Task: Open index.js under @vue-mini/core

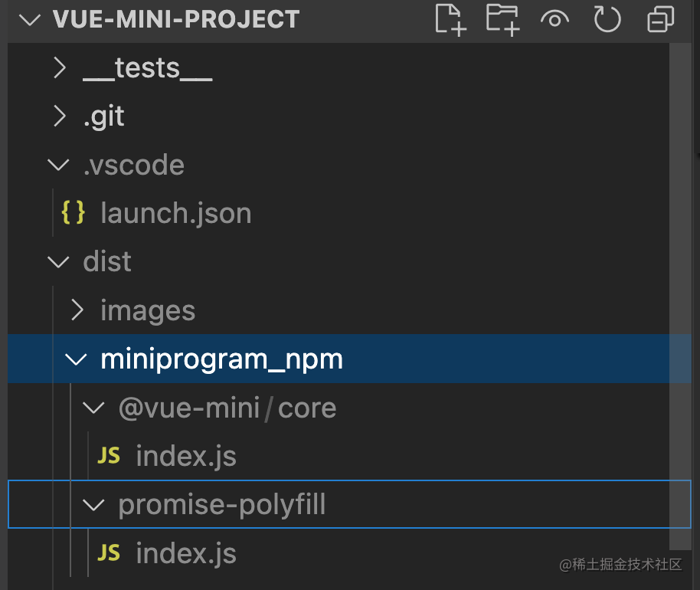Action: (349, 456)
